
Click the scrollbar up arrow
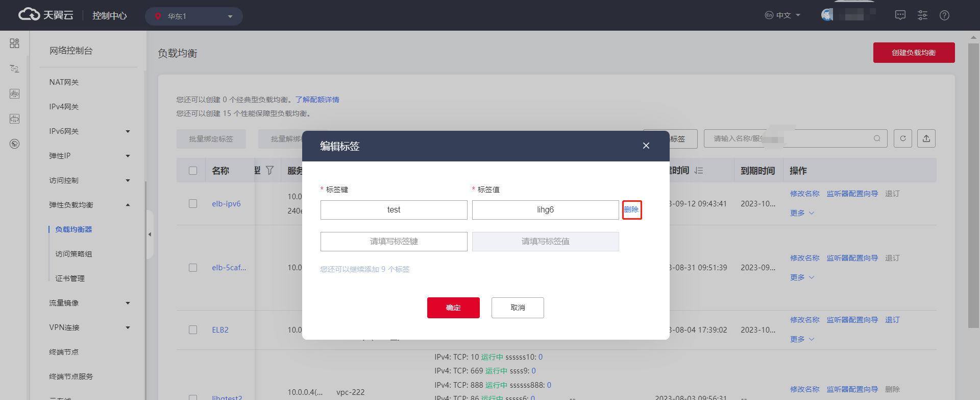[973, 37]
